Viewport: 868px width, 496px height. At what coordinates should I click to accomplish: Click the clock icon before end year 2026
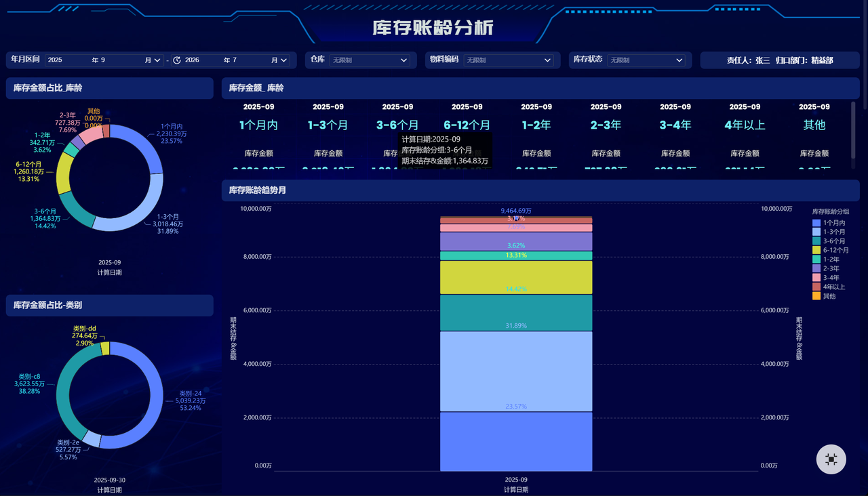177,60
